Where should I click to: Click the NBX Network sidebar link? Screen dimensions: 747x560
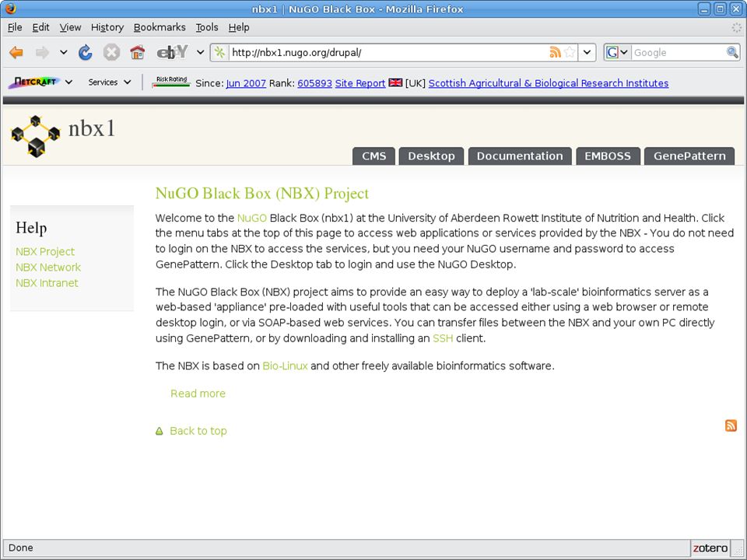[x=48, y=267]
